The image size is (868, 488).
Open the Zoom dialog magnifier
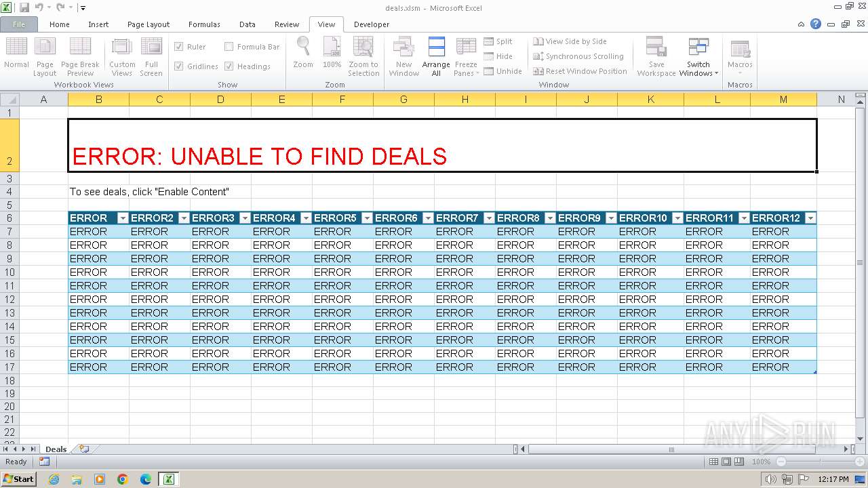pos(303,53)
